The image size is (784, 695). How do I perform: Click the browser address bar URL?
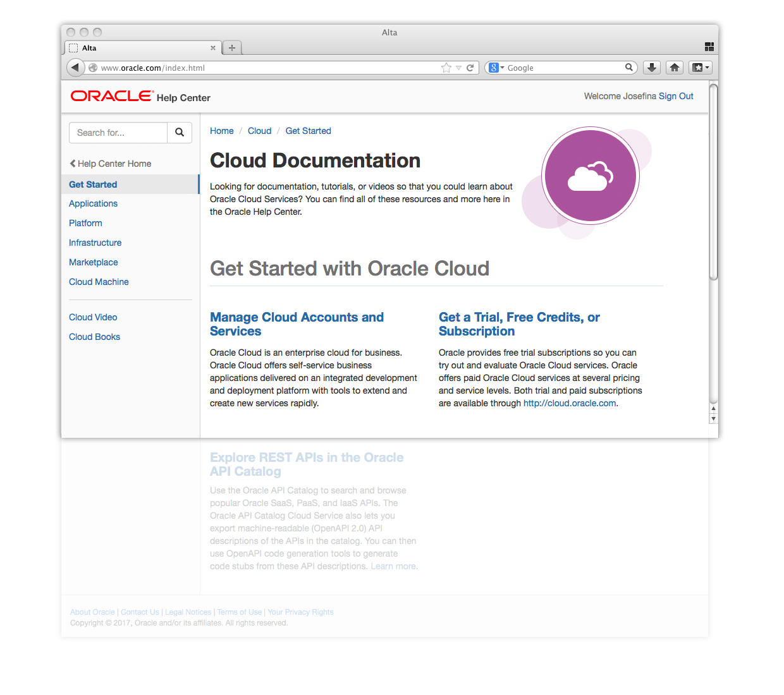[x=153, y=68]
